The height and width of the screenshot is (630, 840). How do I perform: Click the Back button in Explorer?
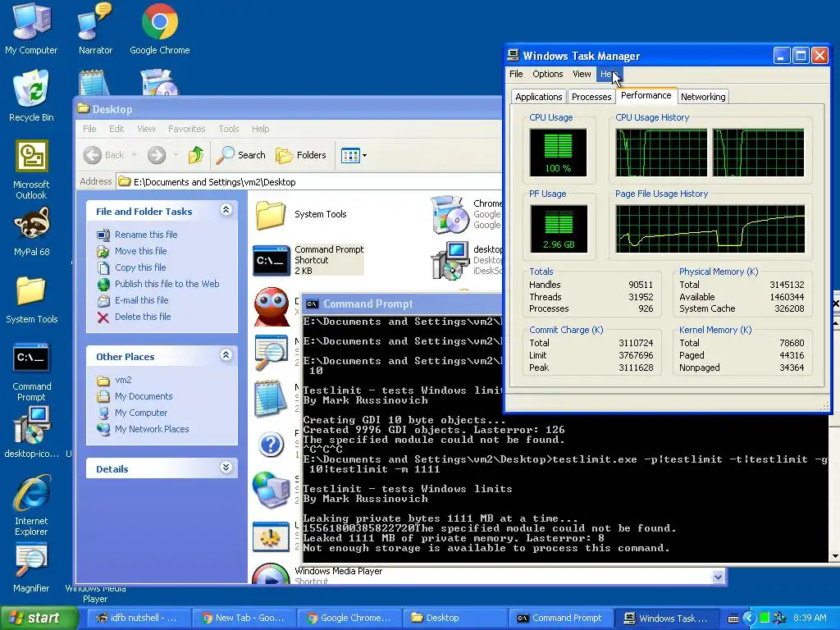(x=104, y=155)
